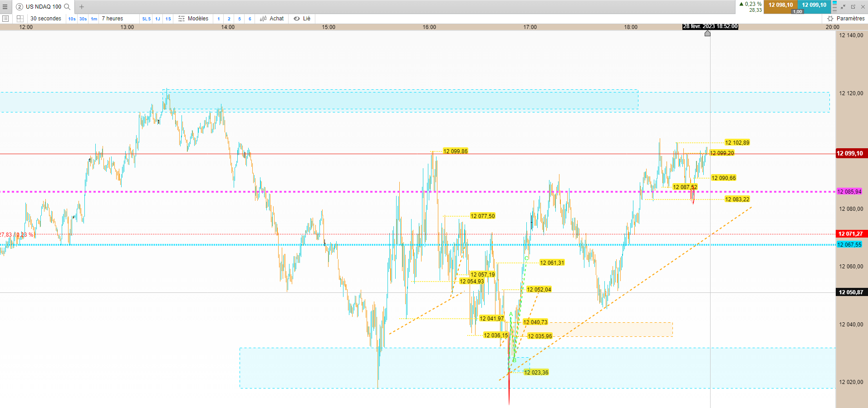Click the 12 140,00 price axis label
Viewport: 868px width, 408px height.
[x=851, y=35]
